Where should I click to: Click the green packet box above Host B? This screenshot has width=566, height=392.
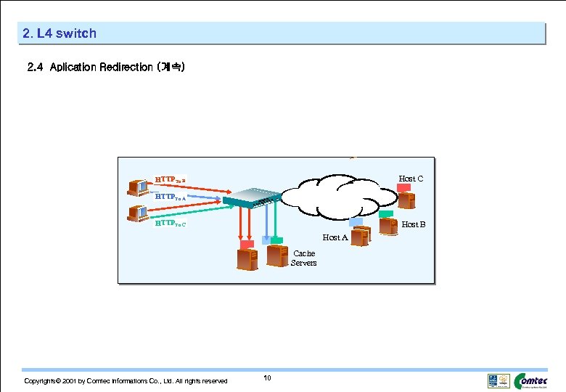coord(386,214)
